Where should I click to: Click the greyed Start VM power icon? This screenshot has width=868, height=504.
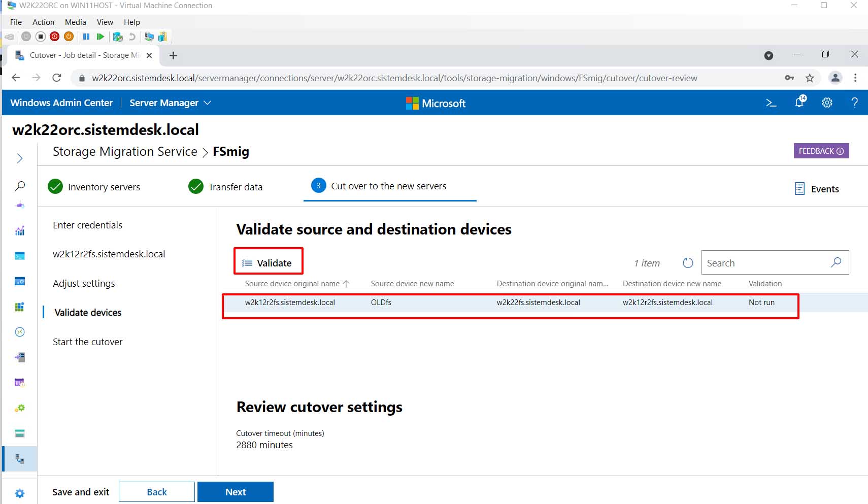[26, 37]
